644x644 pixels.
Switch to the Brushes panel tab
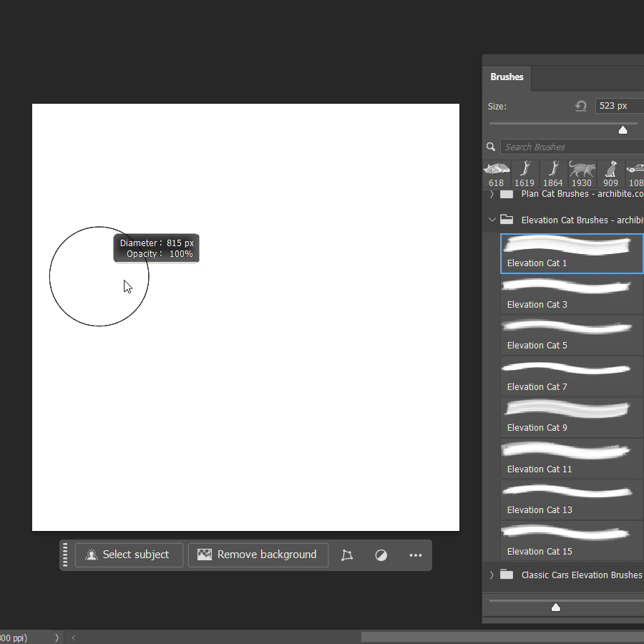(507, 77)
